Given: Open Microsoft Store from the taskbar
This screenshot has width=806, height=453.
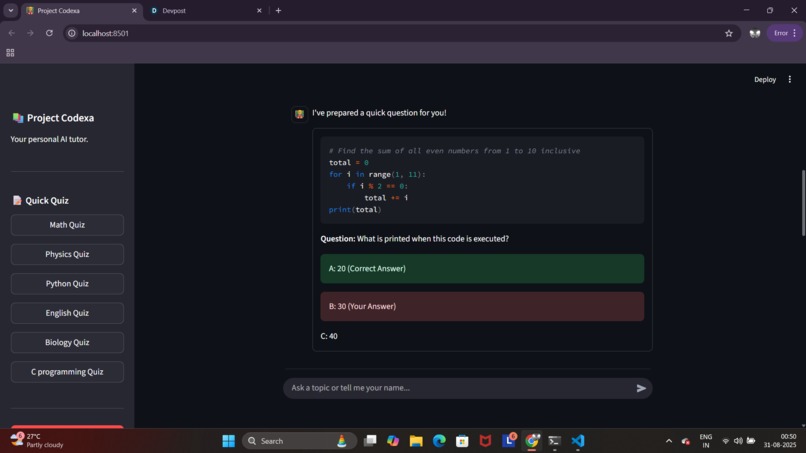Looking at the screenshot, I should pyautogui.click(x=462, y=441).
